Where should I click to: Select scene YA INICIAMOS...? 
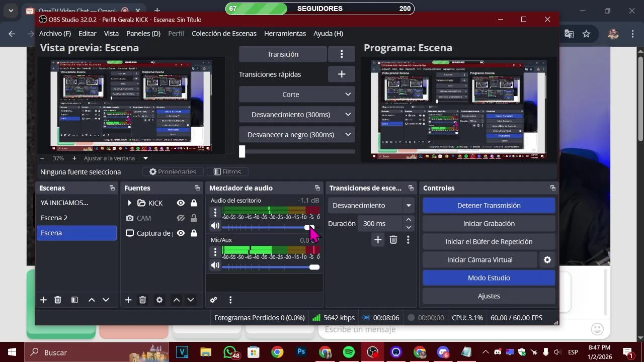pyautogui.click(x=76, y=203)
